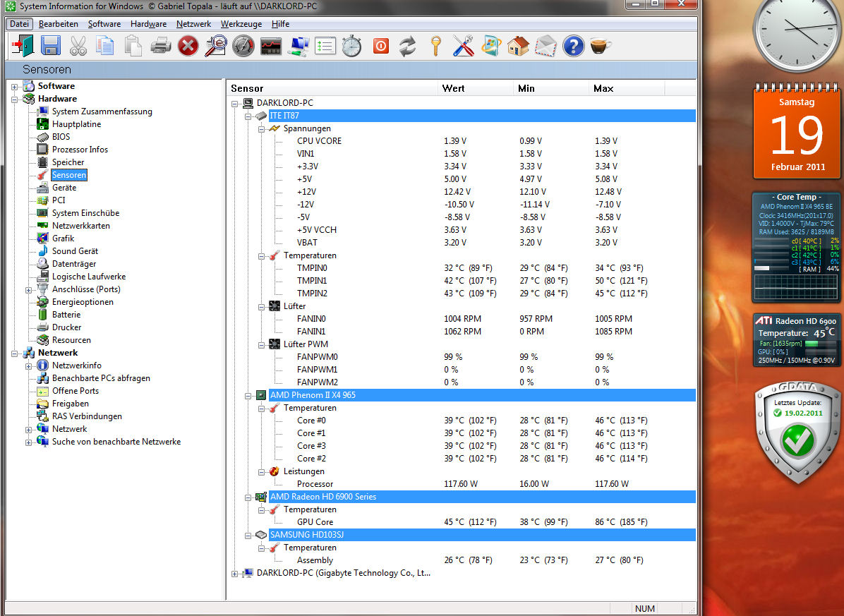Select the CPU VCORE row
The image size is (844, 616).
(463, 141)
